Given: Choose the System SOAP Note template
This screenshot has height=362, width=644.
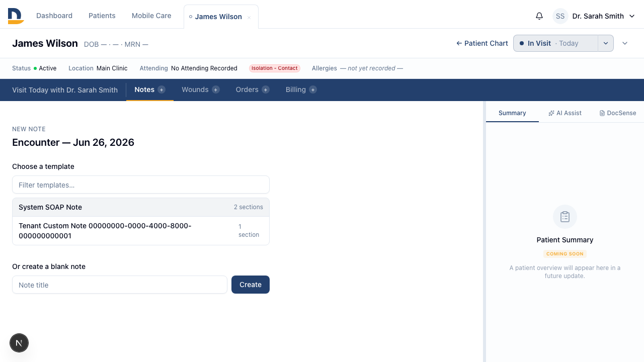Looking at the screenshot, I should tap(141, 207).
